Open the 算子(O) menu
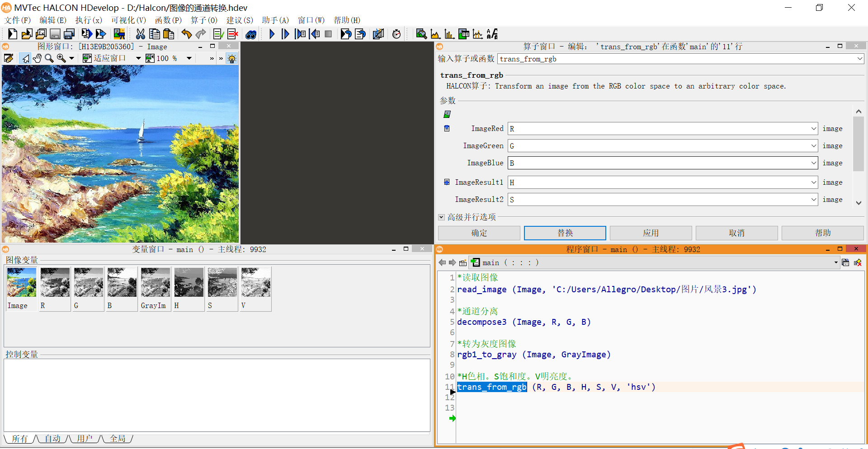868x449 pixels. (204, 20)
